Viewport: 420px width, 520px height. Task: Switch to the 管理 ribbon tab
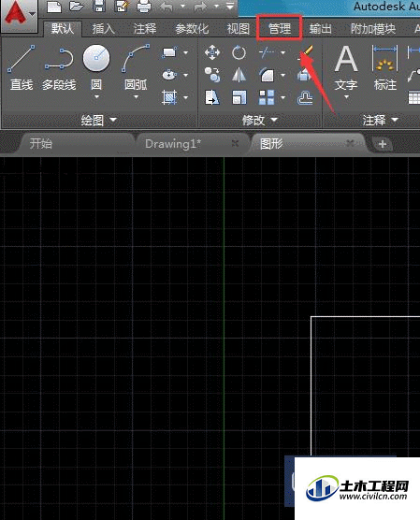(280, 29)
